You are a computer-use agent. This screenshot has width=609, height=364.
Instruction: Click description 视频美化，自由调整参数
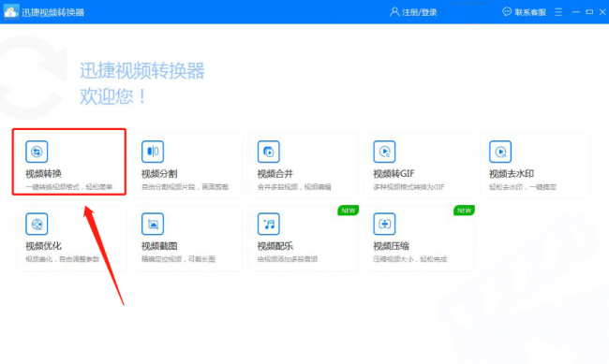tap(63, 259)
